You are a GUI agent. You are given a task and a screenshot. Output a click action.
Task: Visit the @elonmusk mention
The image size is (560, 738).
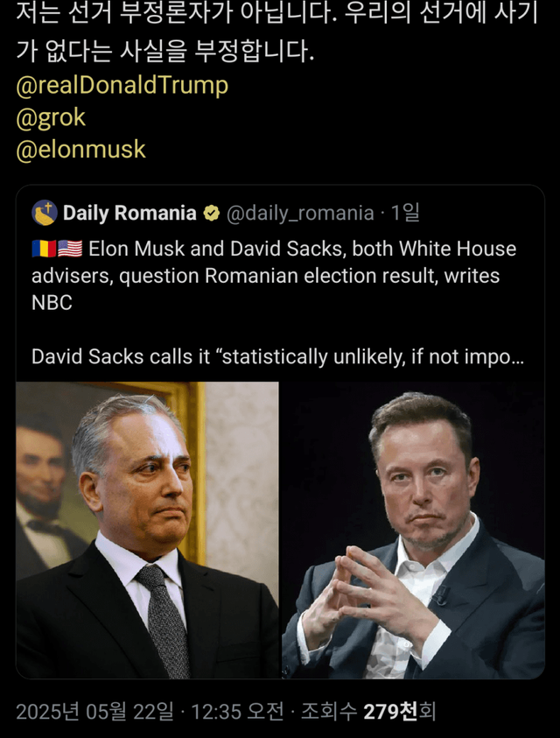(x=80, y=150)
